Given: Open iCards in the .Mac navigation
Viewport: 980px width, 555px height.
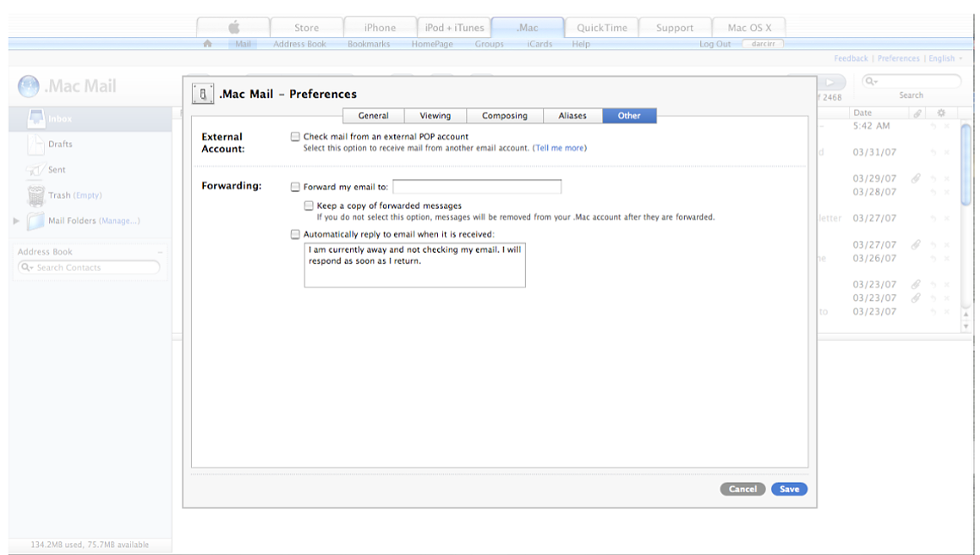Looking at the screenshot, I should (539, 45).
